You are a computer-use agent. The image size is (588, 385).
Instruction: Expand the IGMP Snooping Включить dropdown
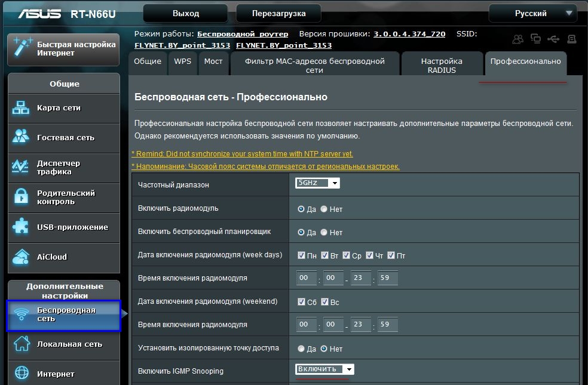(324, 369)
